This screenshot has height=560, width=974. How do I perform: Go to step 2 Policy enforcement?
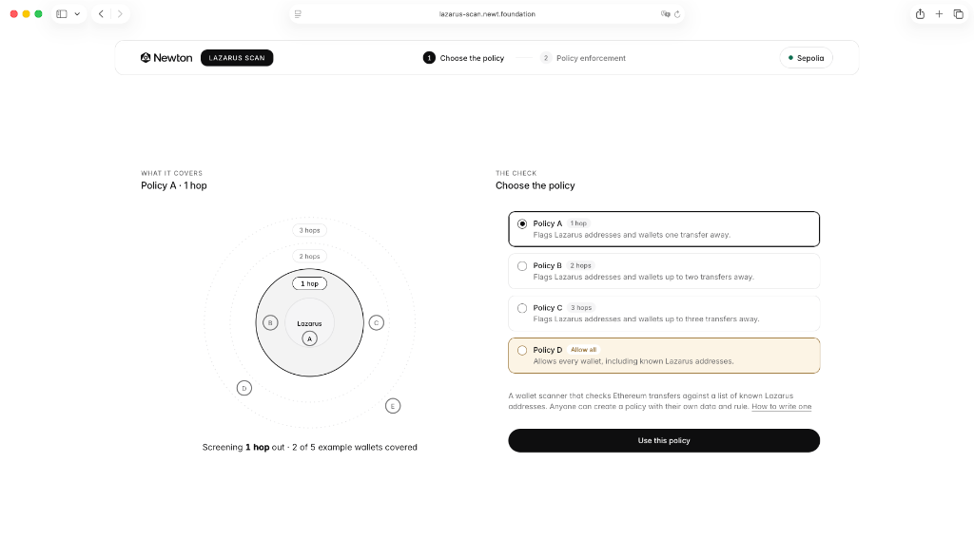[583, 58]
